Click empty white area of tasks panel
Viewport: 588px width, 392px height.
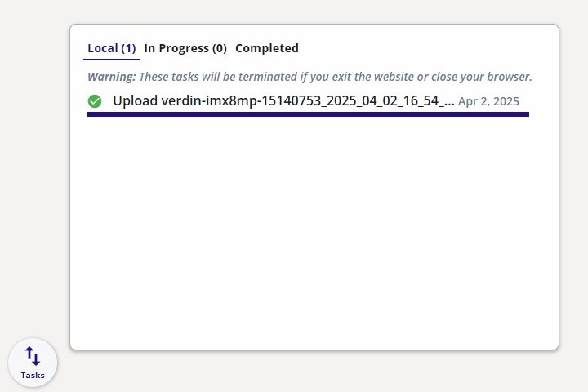(x=314, y=237)
